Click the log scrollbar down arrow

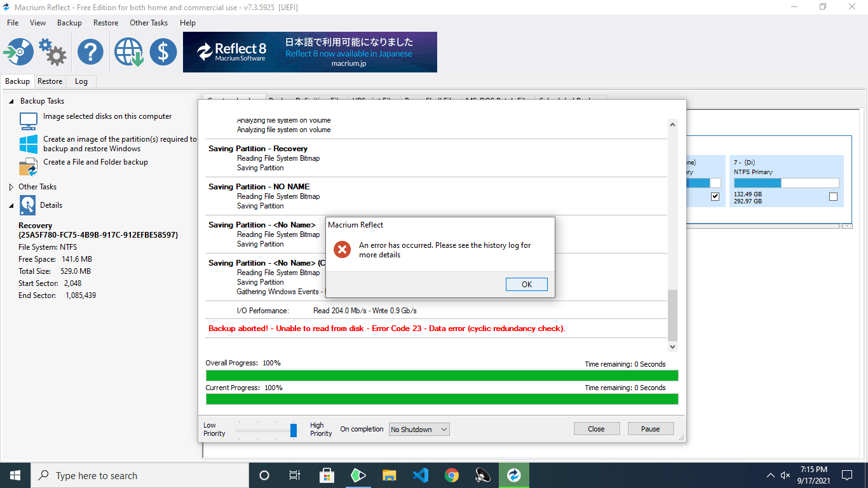[x=673, y=347]
